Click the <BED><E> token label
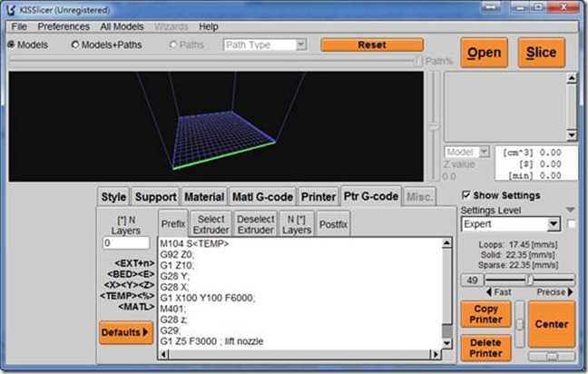588x374 pixels. 131,274
